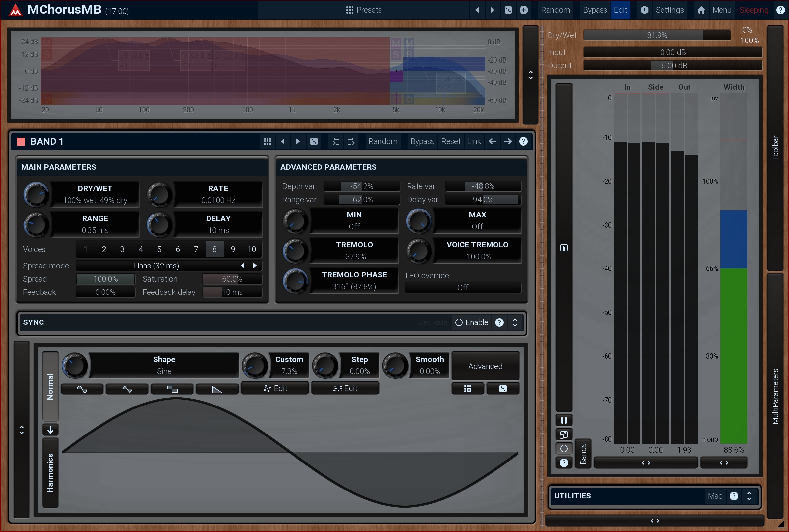
Task: Select the sawtooth wave shape icon
Action: point(217,389)
